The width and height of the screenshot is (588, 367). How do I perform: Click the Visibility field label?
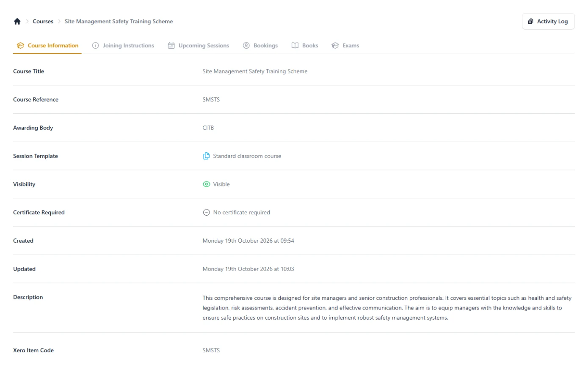tap(24, 184)
